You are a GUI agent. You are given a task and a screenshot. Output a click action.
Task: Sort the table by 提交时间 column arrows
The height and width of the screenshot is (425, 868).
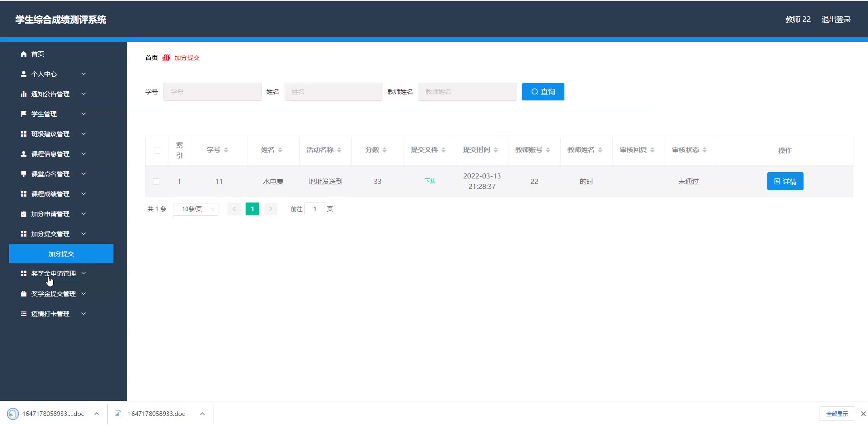click(x=496, y=150)
